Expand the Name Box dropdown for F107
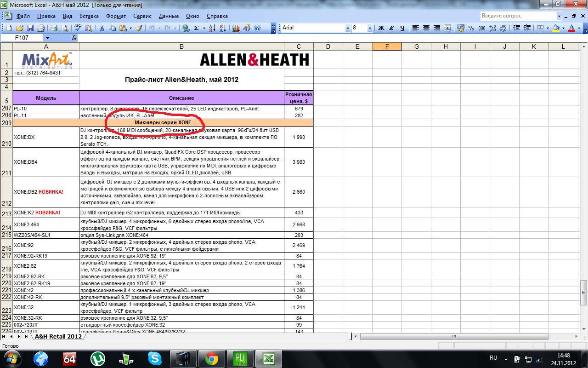The height and width of the screenshot is (368, 588). (47, 38)
